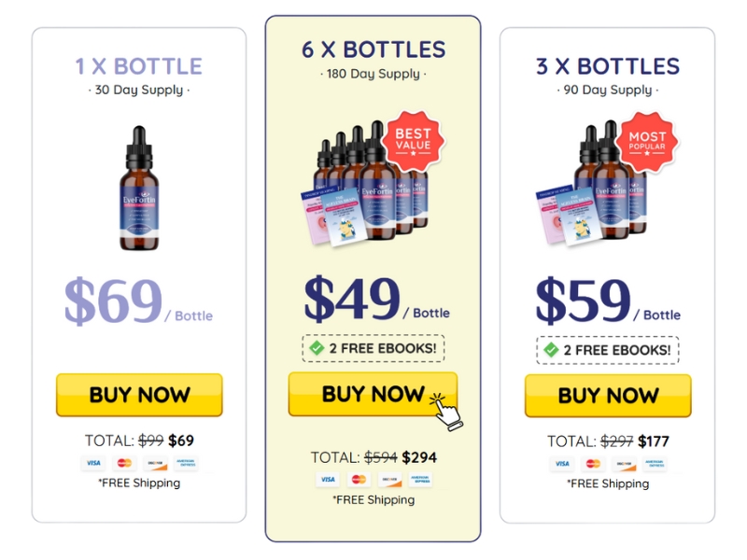Screen dimensions: 747x560
Task: Click BUY NOW for the 3 bottles package
Action: pos(608,396)
